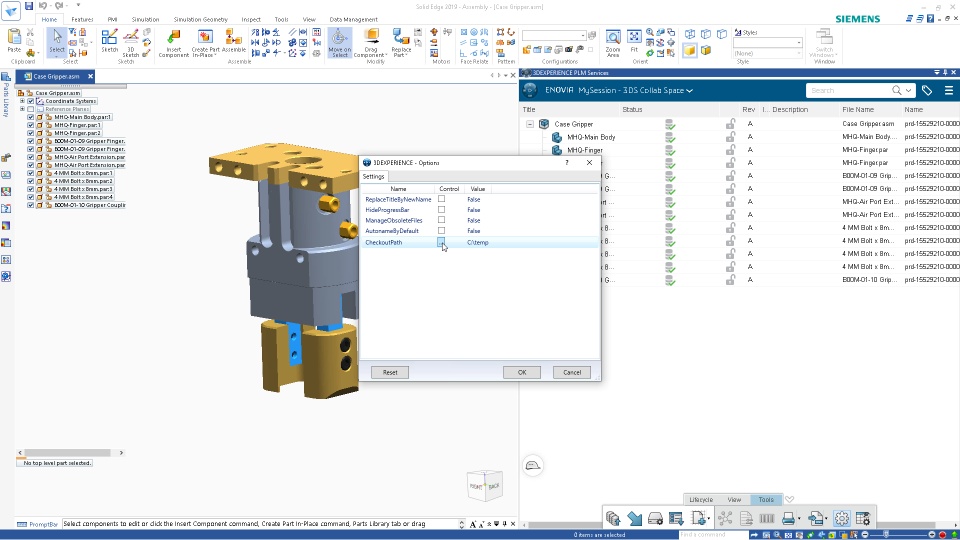Switch to View tab in PLM panel
Screen dimensions: 960x540
734,500
